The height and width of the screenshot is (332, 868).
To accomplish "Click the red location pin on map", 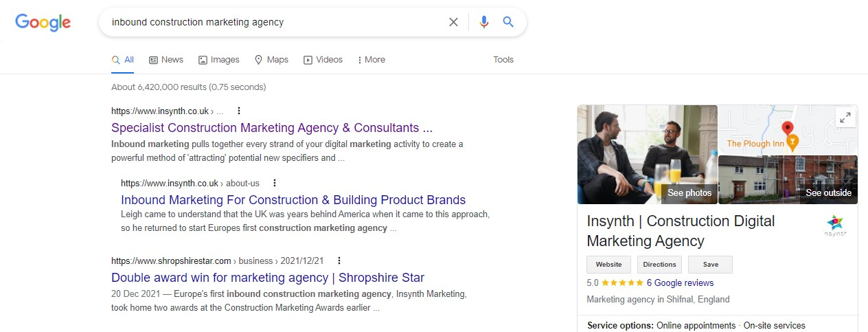I will click(788, 128).
